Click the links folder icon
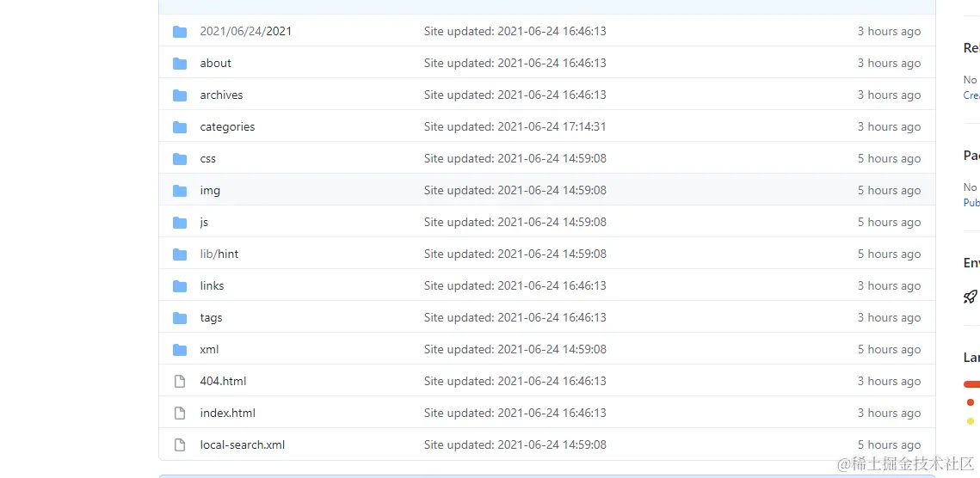Viewport: 980px width, 478px height. point(180,285)
